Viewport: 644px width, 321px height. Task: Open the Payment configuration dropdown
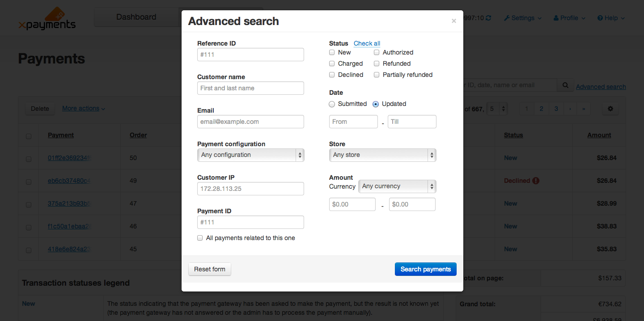point(250,155)
